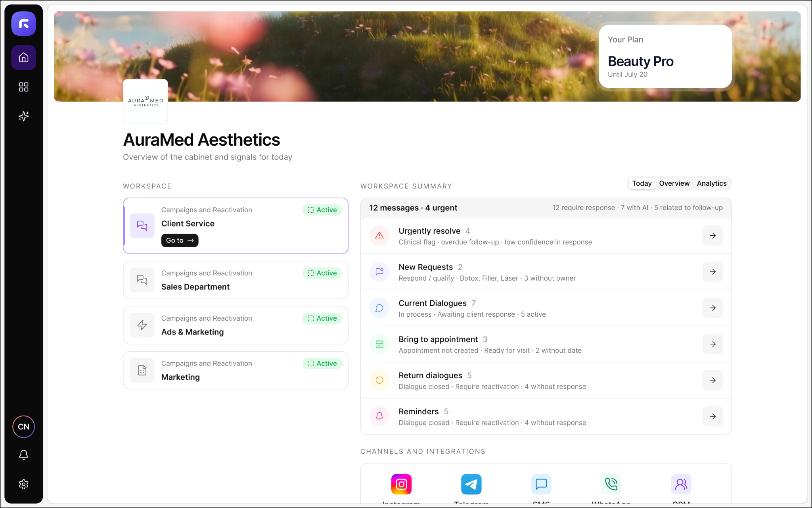Screen dimensions: 812x508
Task: Click the New Requests row title
Action: click(x=425, y=267)
